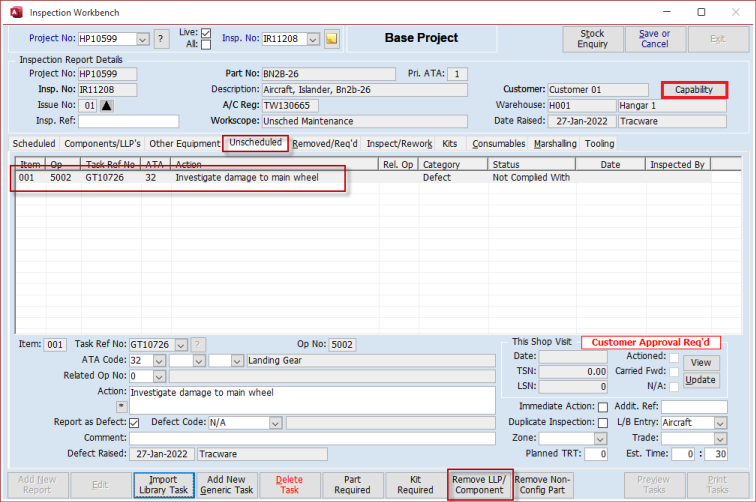Click the small expand icon beside Action text
Image resolution: width=756 pixels, height=502 pixels.
click(122, 406)
